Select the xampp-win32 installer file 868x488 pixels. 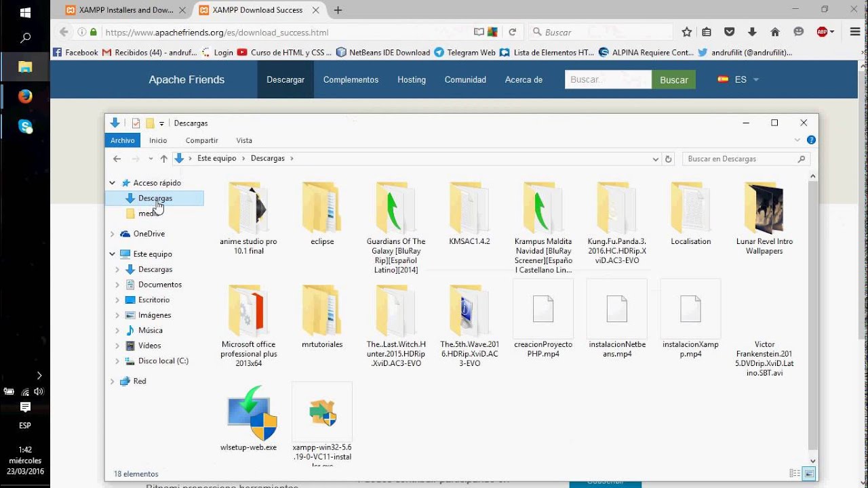point(322,425)
